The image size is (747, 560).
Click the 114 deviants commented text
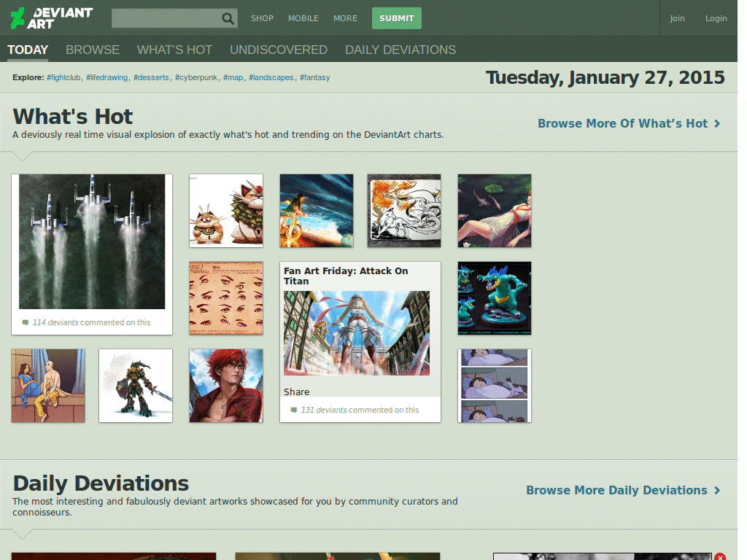(91, 322)
